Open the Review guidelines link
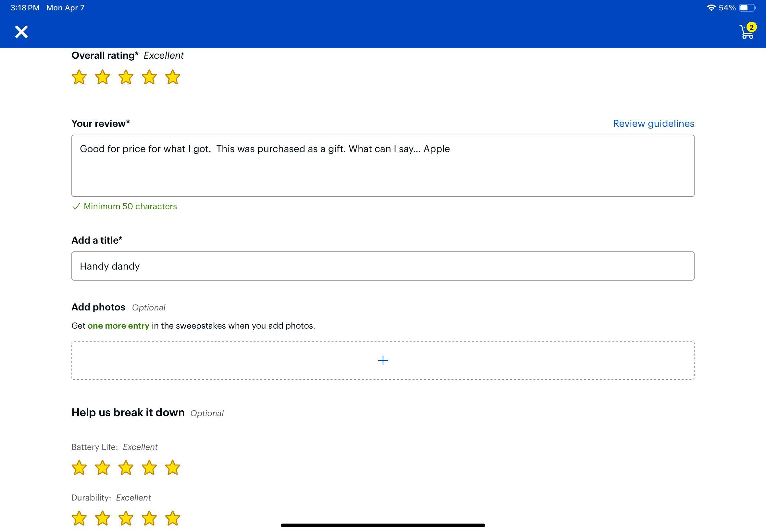 [x=653, y=124]
